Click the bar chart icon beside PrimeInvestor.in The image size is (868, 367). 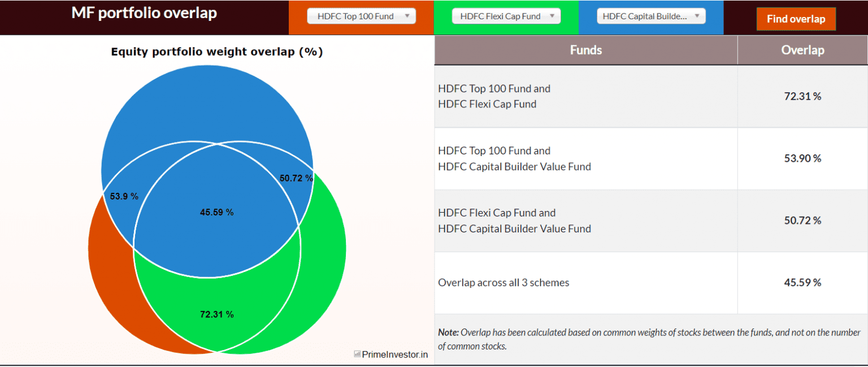[356, 354]
